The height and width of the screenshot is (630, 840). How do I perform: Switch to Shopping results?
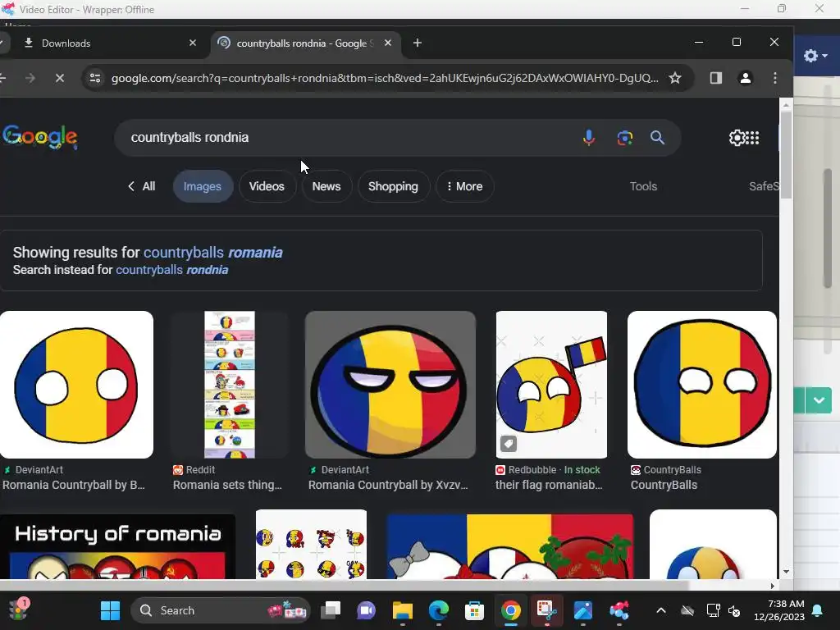pos(393,186)
